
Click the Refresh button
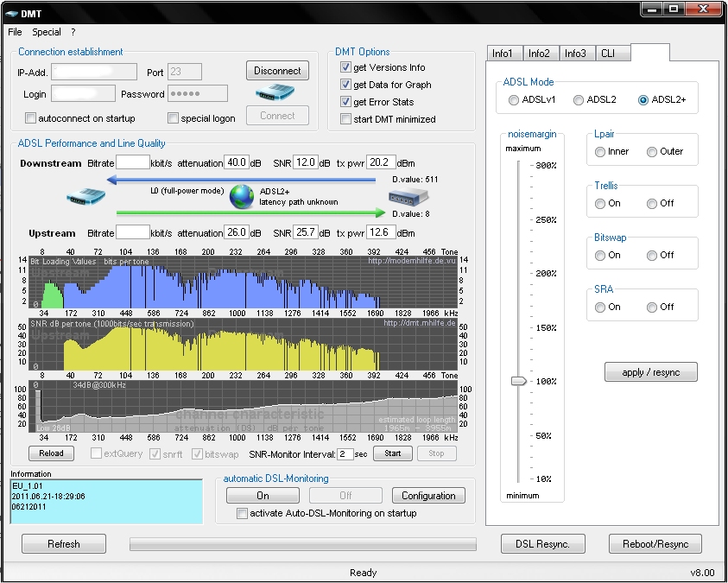point(64,544)
